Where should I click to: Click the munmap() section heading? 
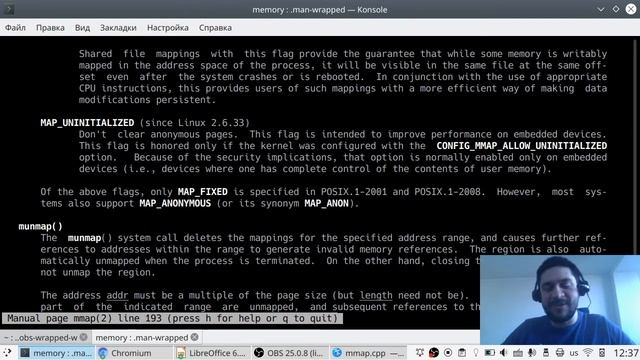[40, 227]
